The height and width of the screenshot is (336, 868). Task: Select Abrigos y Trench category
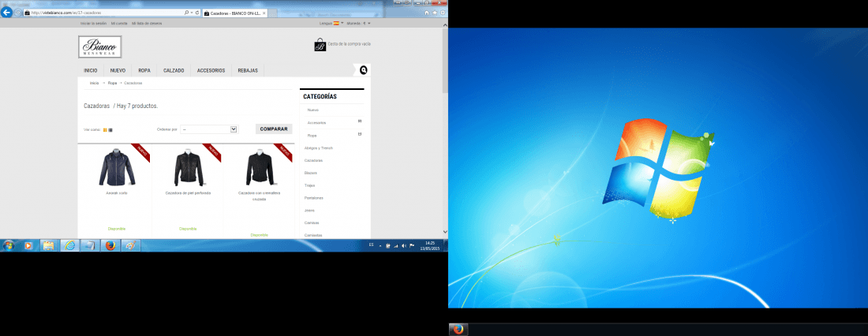(x=318, y=148)
